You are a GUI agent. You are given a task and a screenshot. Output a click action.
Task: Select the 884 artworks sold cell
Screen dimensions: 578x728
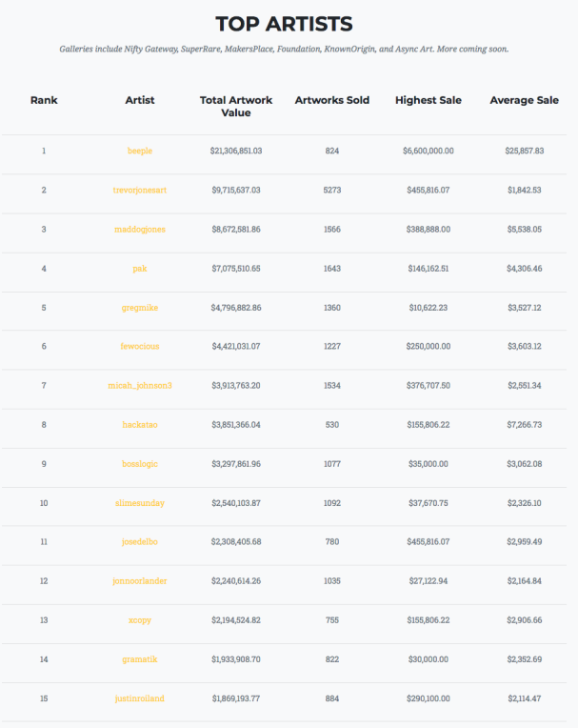332,698
